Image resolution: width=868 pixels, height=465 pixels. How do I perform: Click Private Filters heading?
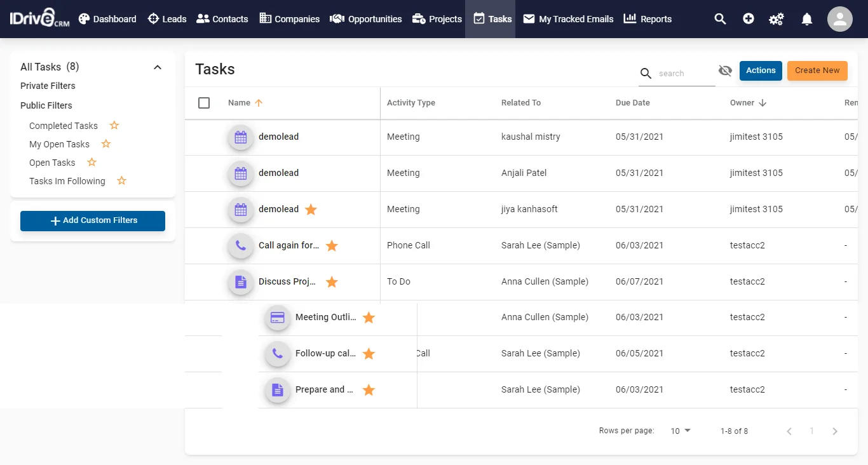(48, 86)
